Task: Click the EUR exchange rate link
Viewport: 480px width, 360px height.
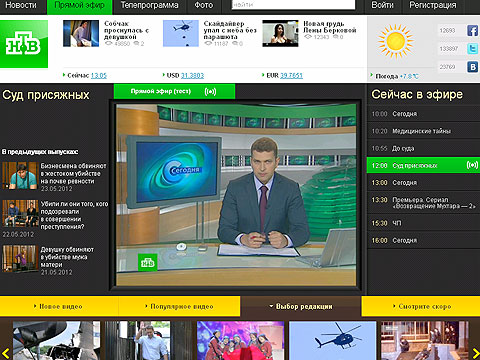Action: [x=291, y=76]
